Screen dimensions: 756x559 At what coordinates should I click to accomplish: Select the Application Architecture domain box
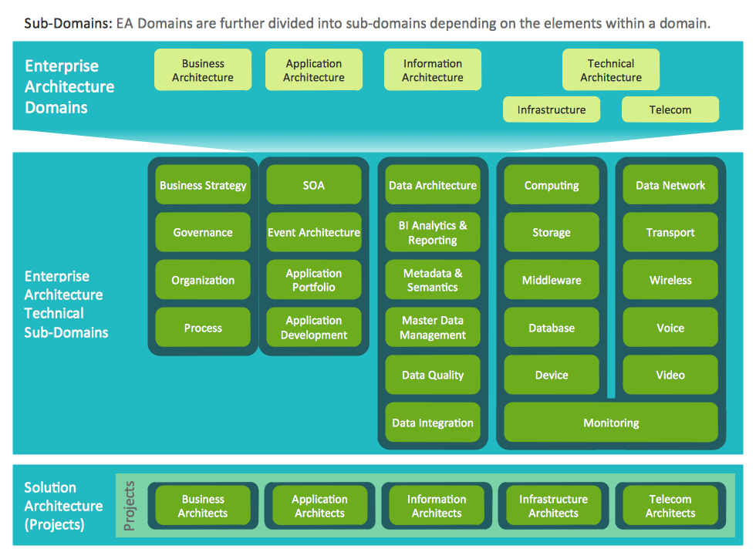(314, 70)
